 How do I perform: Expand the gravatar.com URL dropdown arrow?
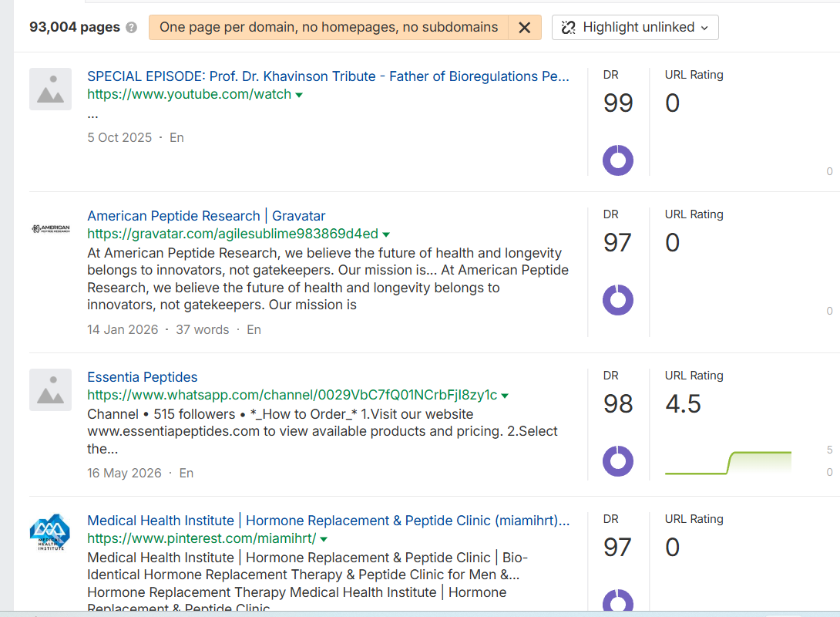pos(386,234)
